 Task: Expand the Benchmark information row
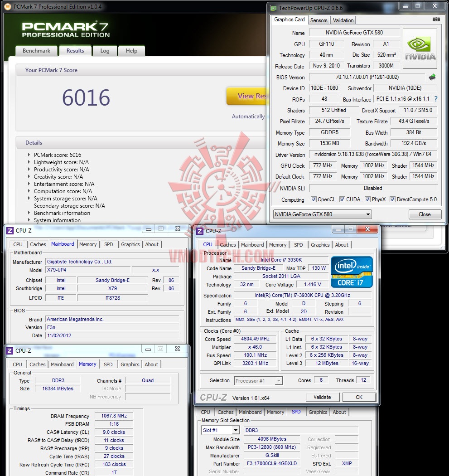click(29, 213)
